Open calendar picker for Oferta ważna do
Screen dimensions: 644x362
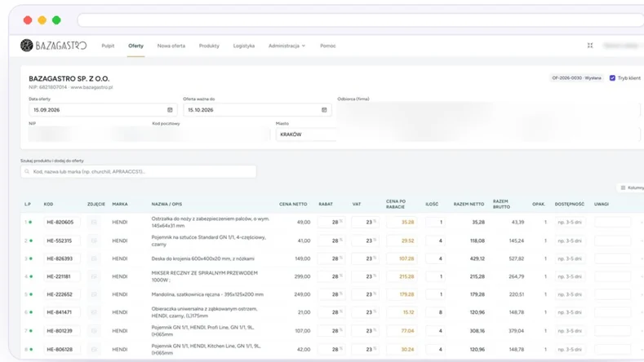(324, 110)
